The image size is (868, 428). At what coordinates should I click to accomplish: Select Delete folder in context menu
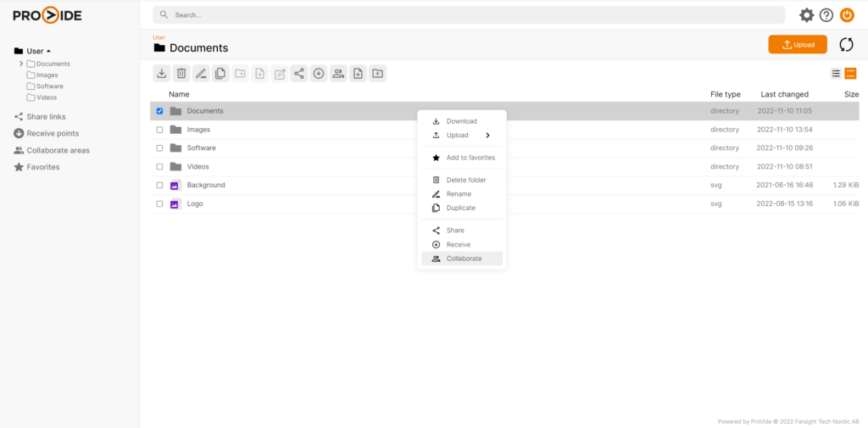point(462,180)
